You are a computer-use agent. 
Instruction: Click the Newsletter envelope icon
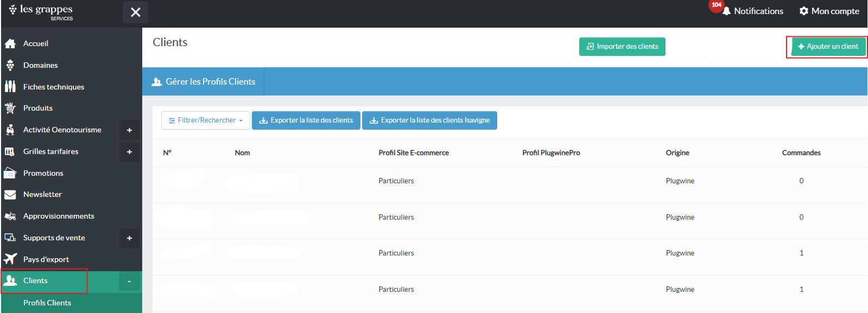click(10, 195)
